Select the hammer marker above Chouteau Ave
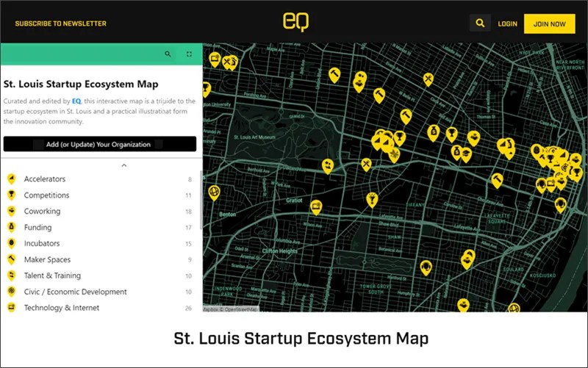Image resolution: width=588 pixels, height=368 pixels. tap(498, 181)
